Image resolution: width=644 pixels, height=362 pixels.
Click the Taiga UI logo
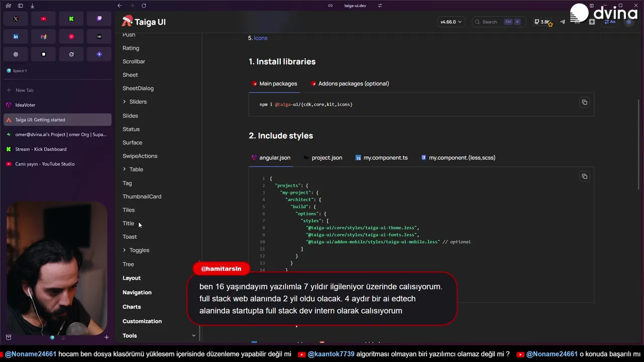144,22
